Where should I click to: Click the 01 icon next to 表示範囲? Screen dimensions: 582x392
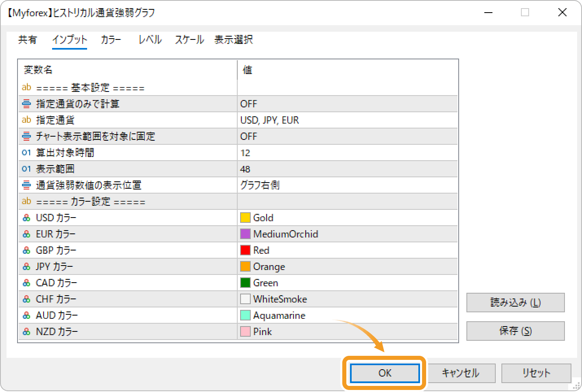coord(26,169)
